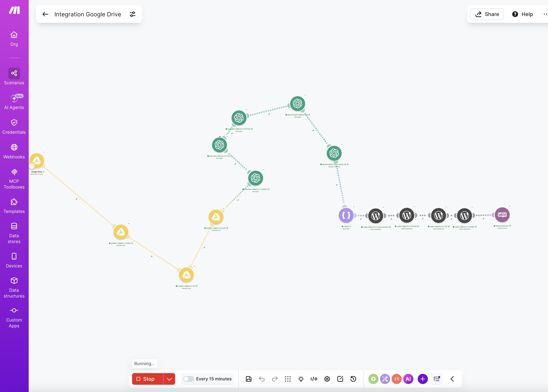Open the 'zapis zdjęcie nr.4 generowane' WordPress module
The height and width of the screenshot is (392, 548).
point(376,216)
